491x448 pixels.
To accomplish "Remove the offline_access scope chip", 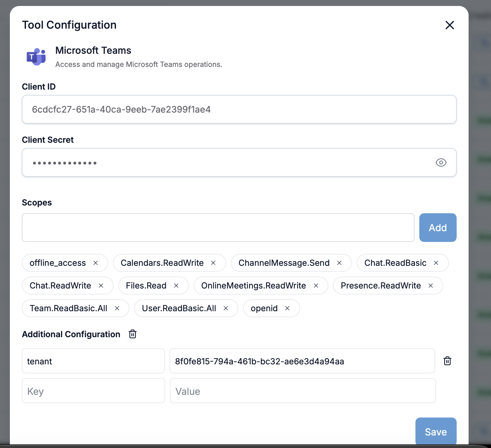I will click(96, 263).
